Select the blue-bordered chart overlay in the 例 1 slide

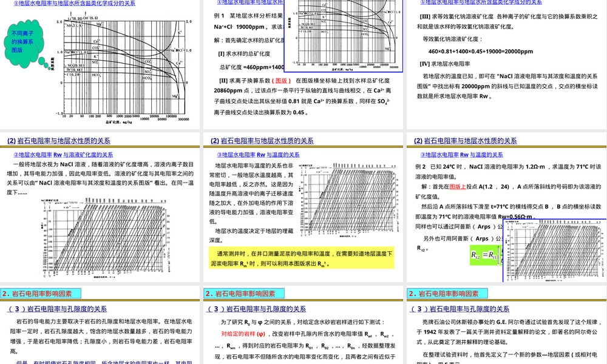click(344, 36)
